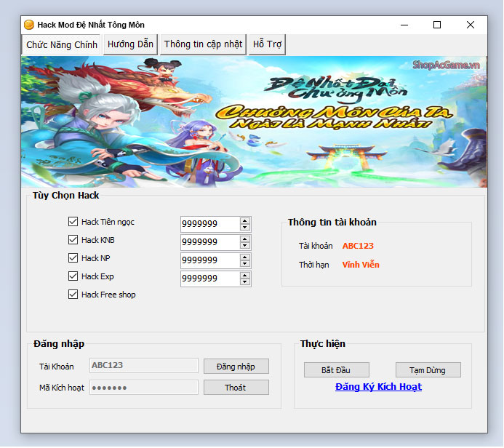The image size is (504, 448).
Task: Decrease the Exp value with down arrow
Action: (245, 282)
